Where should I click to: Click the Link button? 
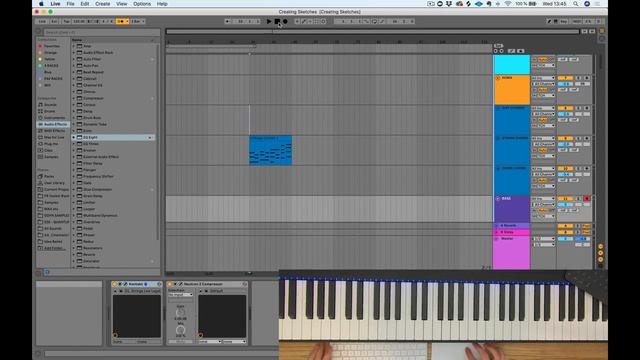[x=42, y=21]
